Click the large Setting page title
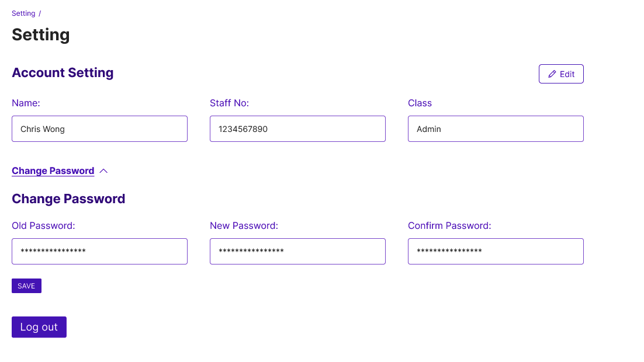This screenshot has width=644, height=362. 41,35
